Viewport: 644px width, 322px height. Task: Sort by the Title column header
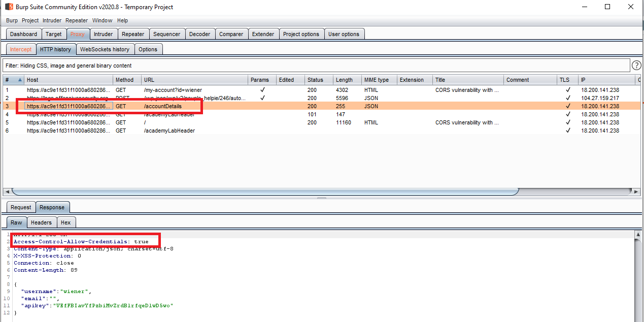[x=468, y=80]
